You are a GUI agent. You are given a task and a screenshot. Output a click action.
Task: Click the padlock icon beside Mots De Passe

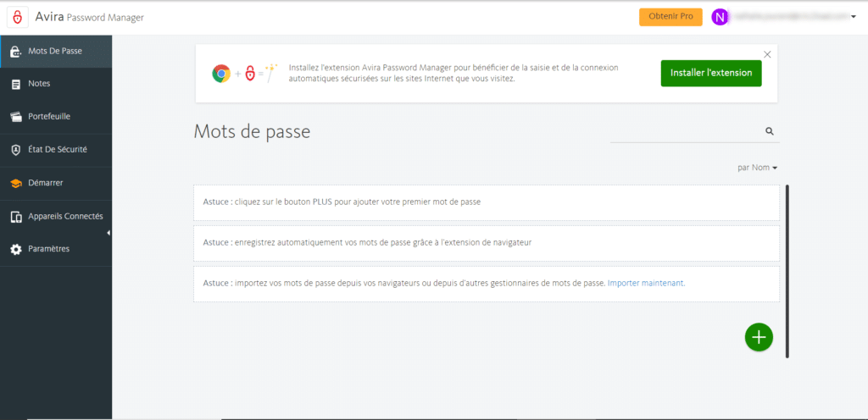(16, 52)
